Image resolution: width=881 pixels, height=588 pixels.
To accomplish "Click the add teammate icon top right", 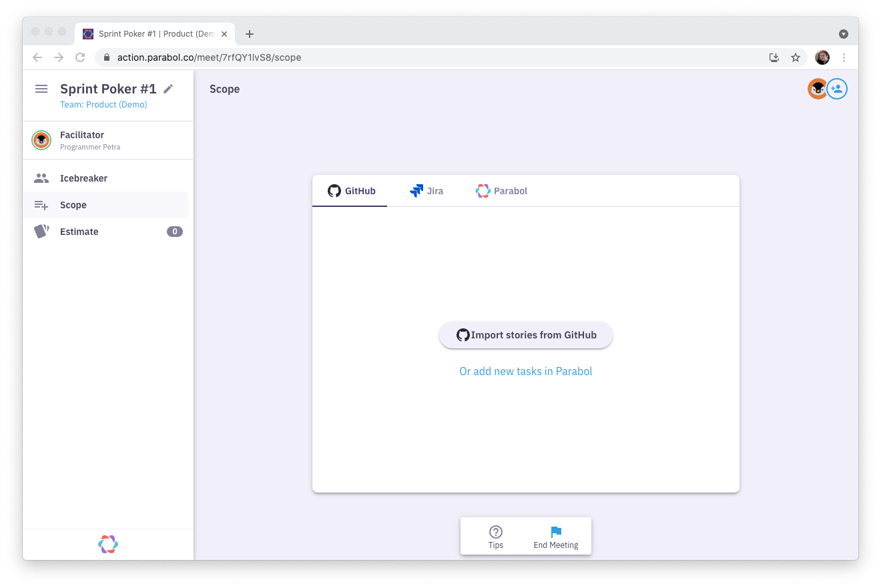I will [837, 88].
